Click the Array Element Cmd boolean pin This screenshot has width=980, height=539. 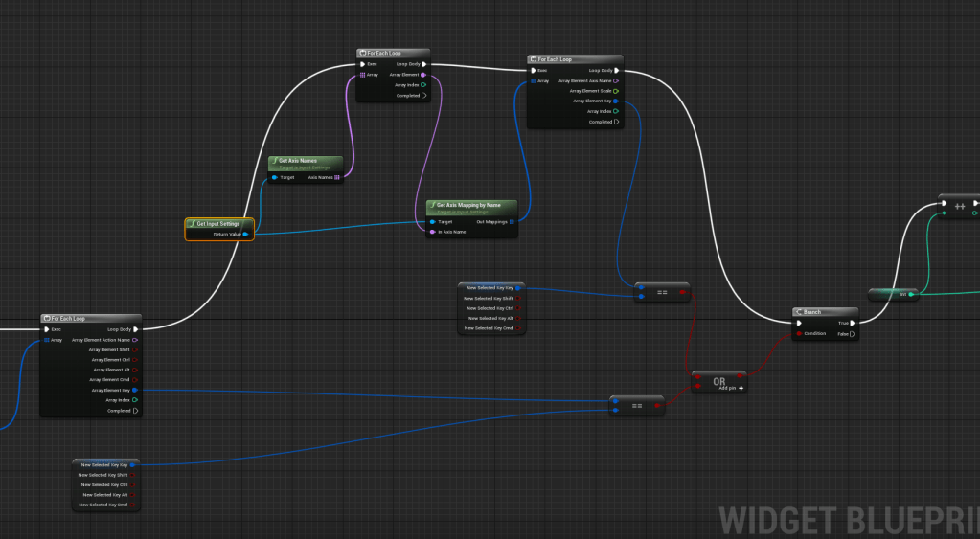135,379
